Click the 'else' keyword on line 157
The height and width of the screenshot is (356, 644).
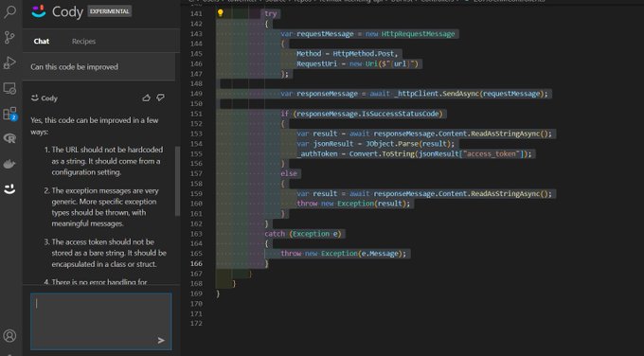289,173
